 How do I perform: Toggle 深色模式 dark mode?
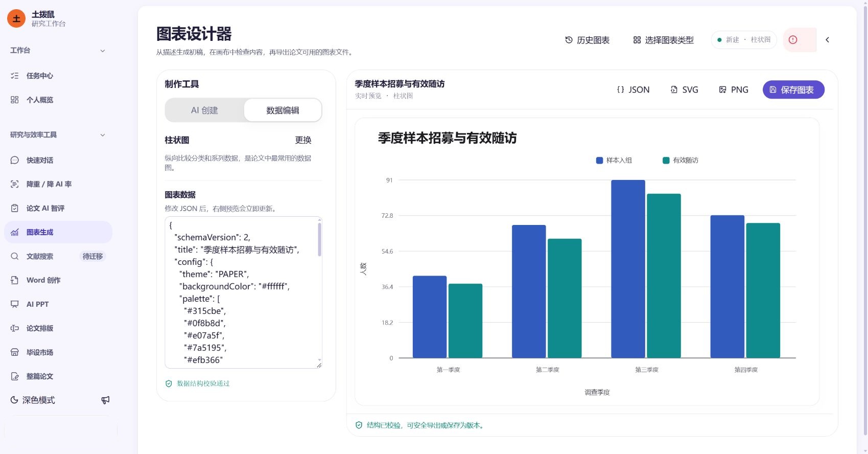click(x=33, y=400)
